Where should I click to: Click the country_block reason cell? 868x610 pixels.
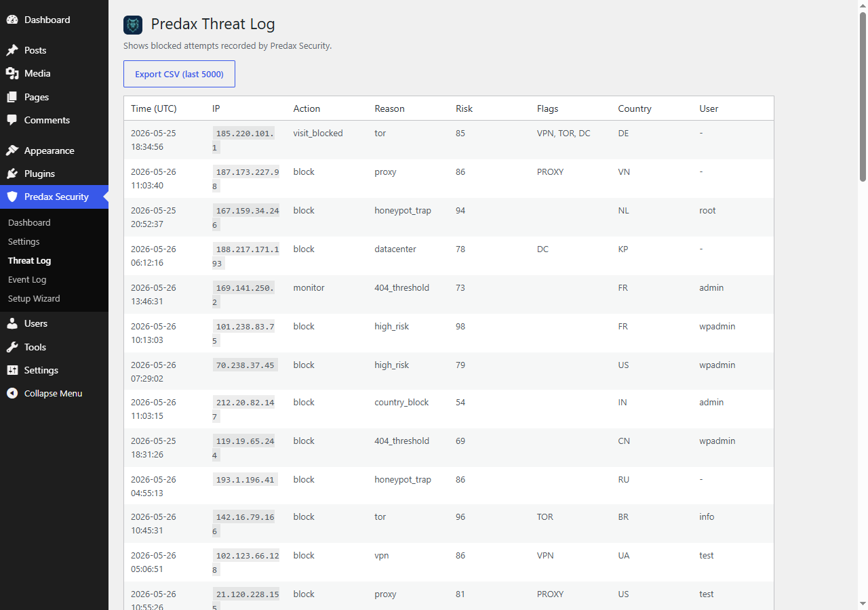click(401, 403)
